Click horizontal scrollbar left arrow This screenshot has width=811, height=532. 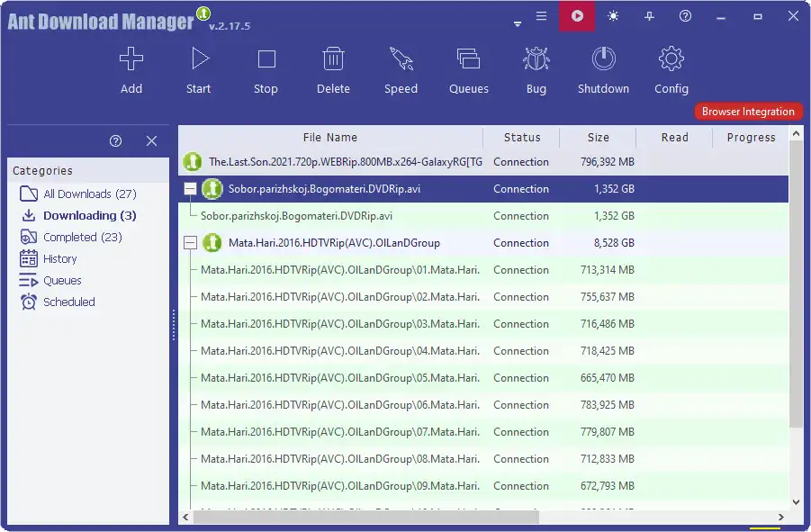pyautogui.click(x=185, y=517)
